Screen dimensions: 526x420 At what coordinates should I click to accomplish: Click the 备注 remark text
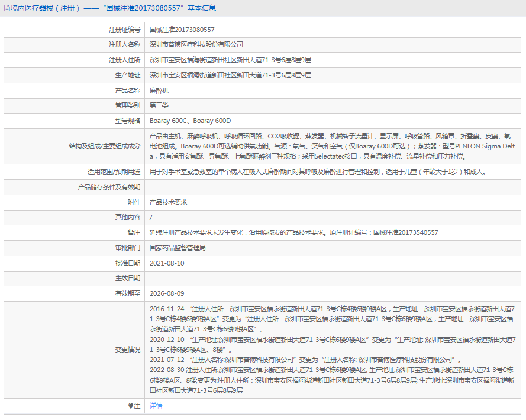pos(294,232)
